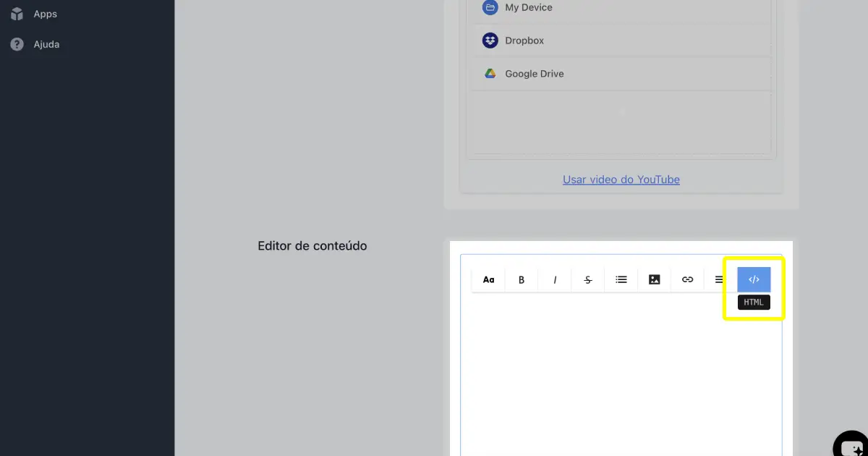Click the Usar video do YouTube link

(x=621, y=179)
